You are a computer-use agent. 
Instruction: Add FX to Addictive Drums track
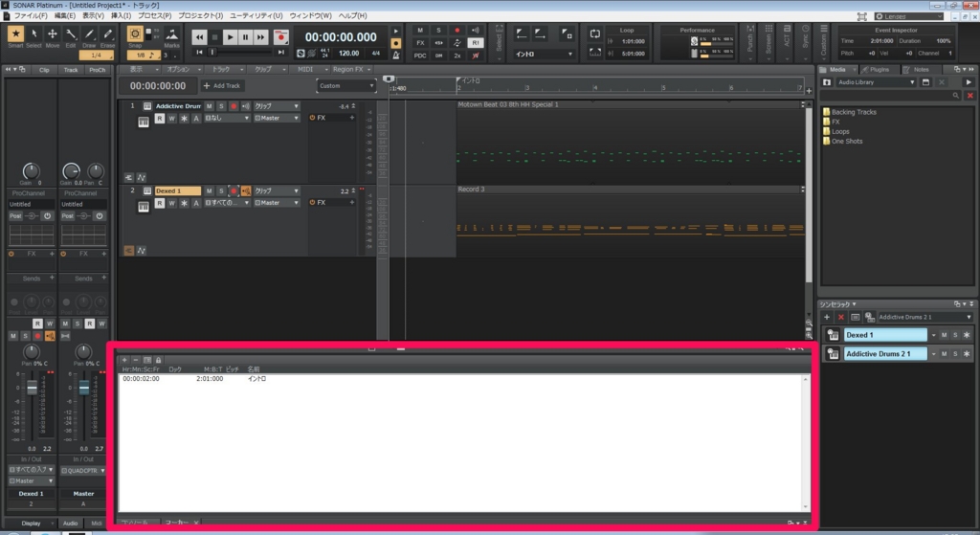coord(352,118)
